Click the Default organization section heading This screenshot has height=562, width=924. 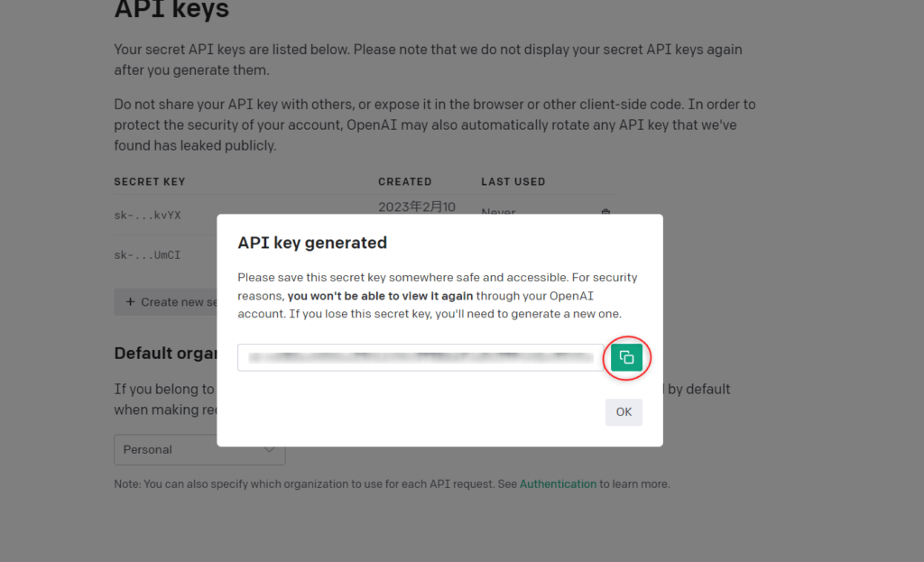[166, 353]
